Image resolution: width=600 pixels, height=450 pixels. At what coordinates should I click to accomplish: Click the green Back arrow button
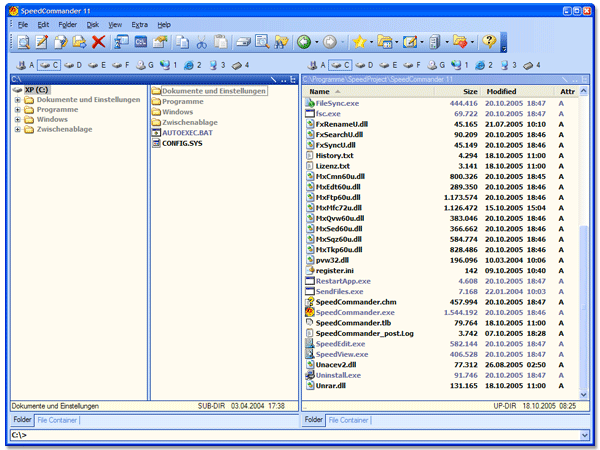[x=304, y=42]
